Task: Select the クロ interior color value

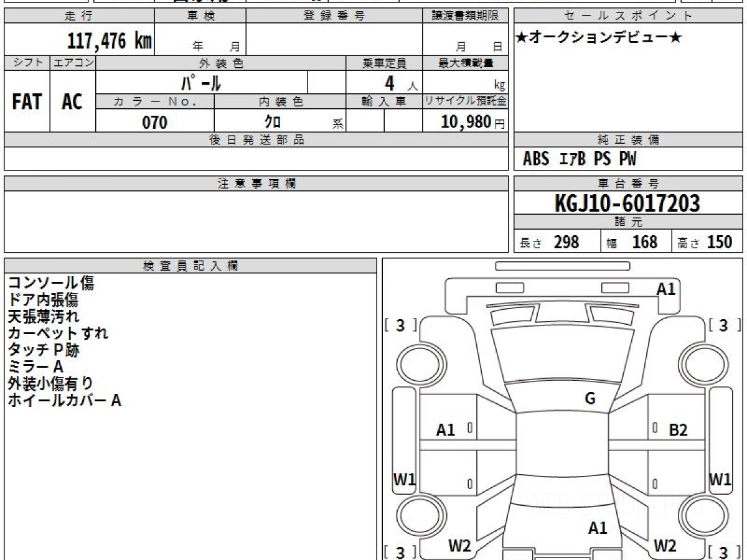Action: [273, 122]
